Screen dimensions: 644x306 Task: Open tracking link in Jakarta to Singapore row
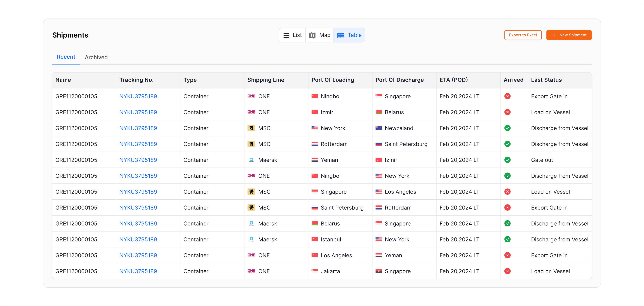pos(138,271)
